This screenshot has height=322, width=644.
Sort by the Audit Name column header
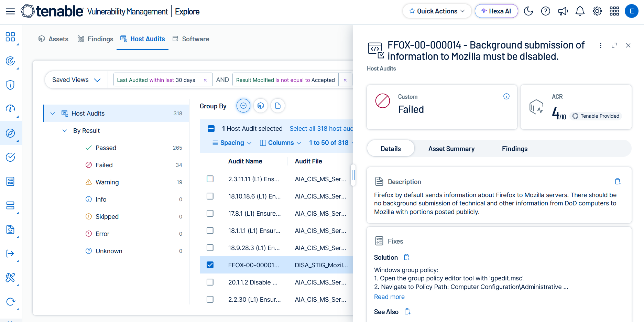click(245, 161)
